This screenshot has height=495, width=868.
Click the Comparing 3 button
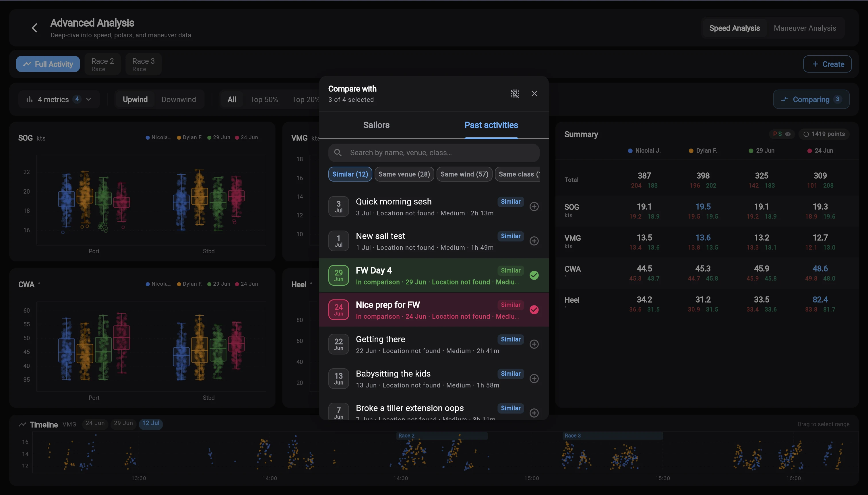pyautogui.click(x=811, y=99)
